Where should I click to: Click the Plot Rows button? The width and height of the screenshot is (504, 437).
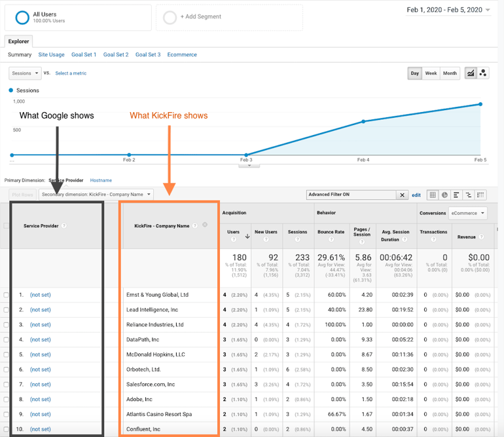22,195
